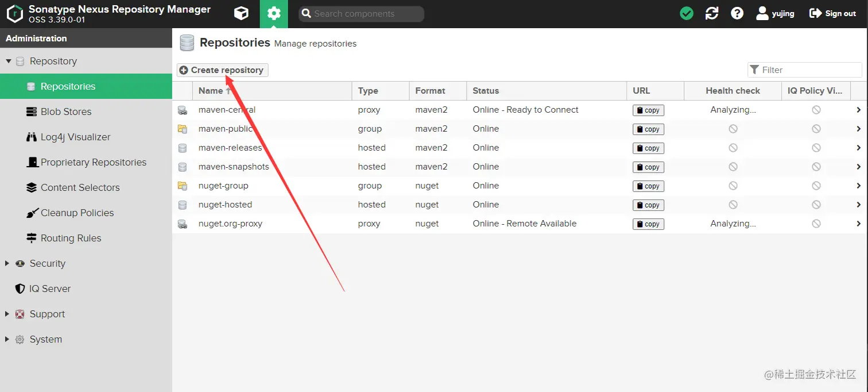Focus the Search components field
This screenshot has width=868, height=392.
(361, 14)
